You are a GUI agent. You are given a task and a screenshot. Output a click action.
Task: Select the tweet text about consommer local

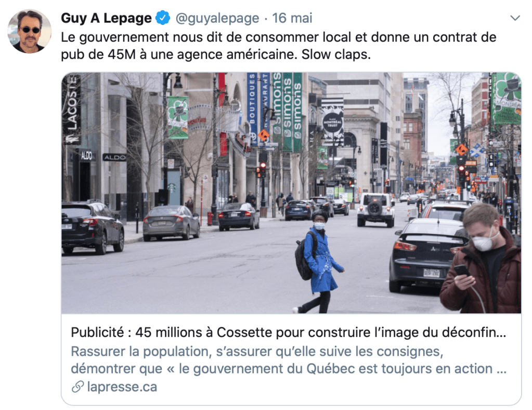click(279, 45)
